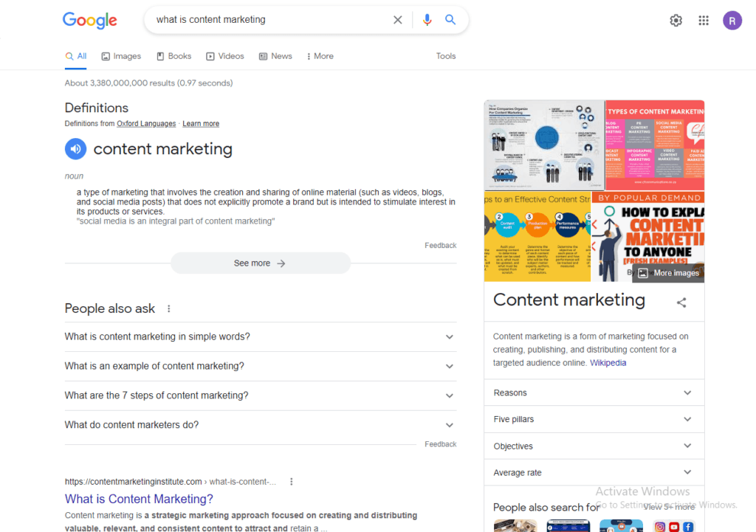The width and height of the screenshot is (756, 532).
Task: Click the clear search X icon
Action: point(397,20)
